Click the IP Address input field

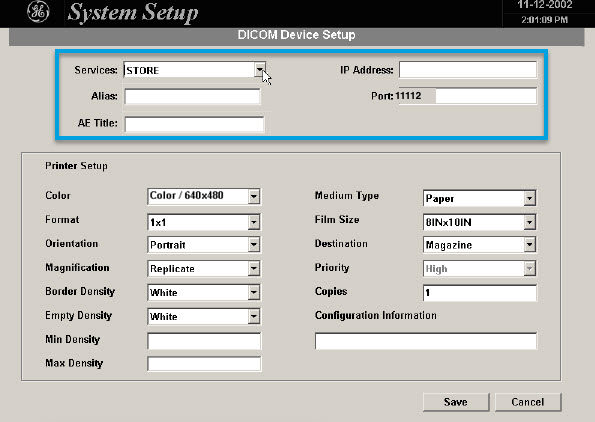point(468,70)
